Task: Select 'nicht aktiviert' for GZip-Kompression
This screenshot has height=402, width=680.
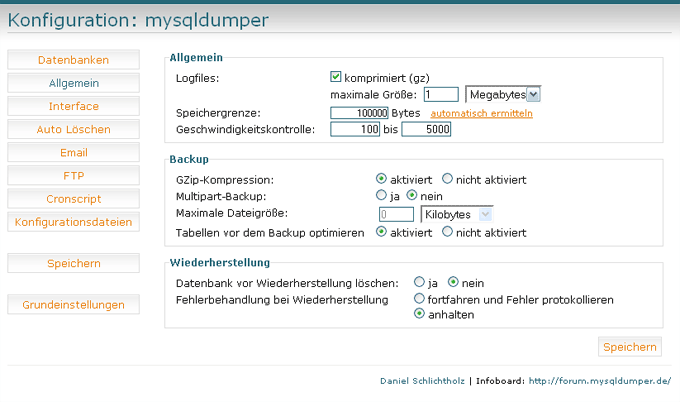Action: (x=448, y=179)
